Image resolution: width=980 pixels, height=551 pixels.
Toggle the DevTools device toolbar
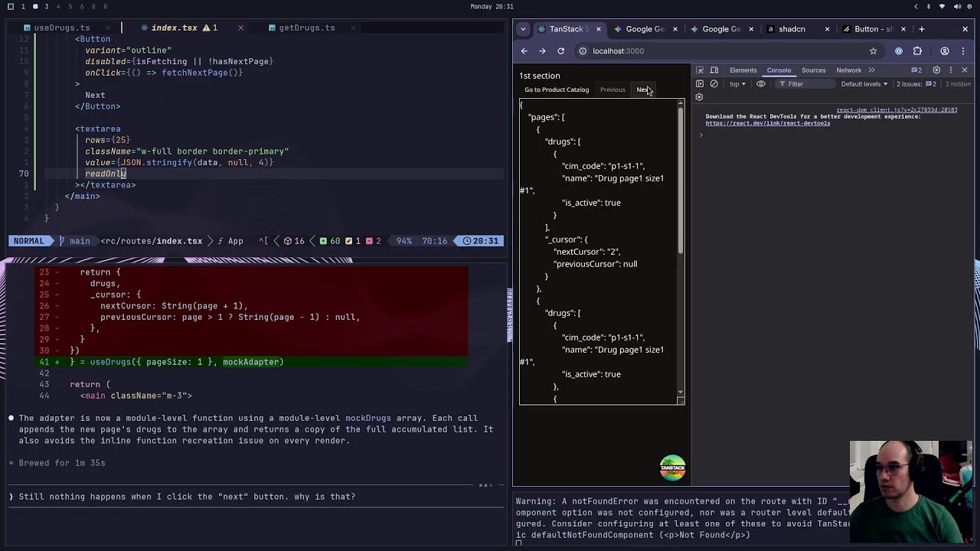(714, 70)
